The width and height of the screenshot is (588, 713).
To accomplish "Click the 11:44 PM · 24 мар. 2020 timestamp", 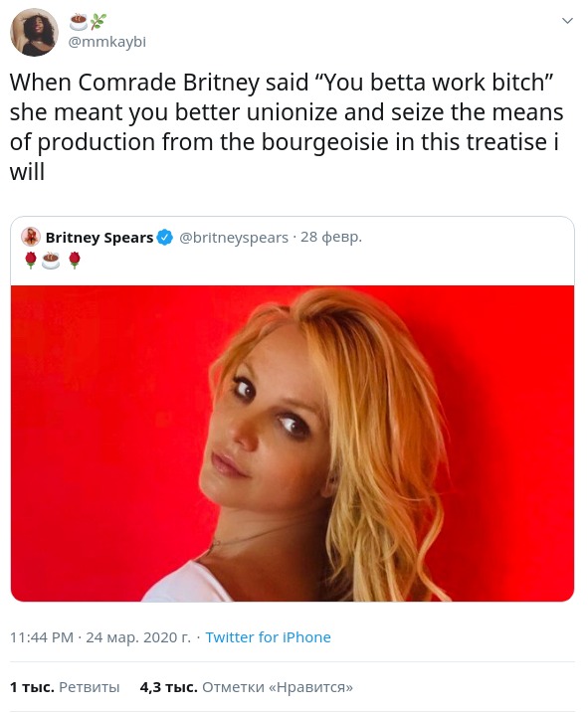I will point(100,637).
